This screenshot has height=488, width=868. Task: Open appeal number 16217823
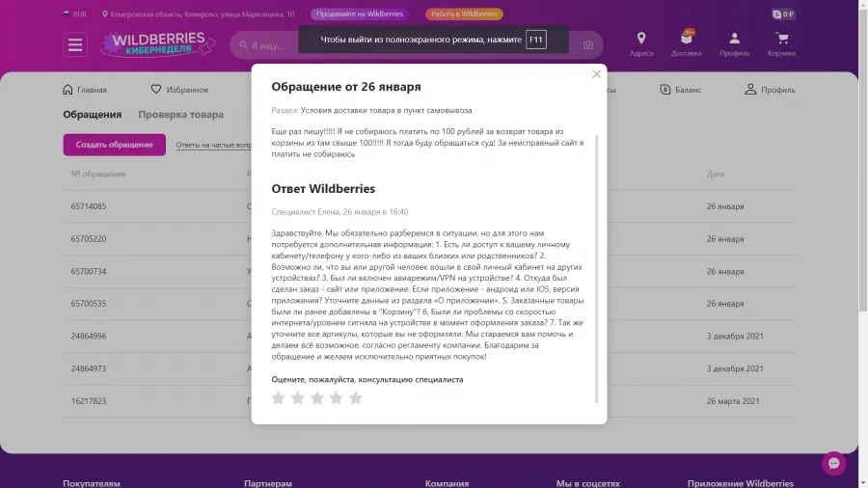89,401
